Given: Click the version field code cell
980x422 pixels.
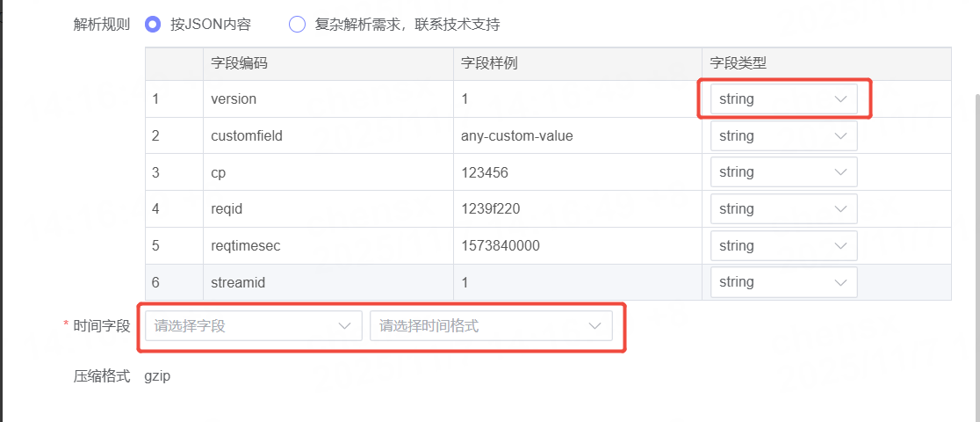Looking at the screenshot, I should pyautogui.click(x=234, y=99).
